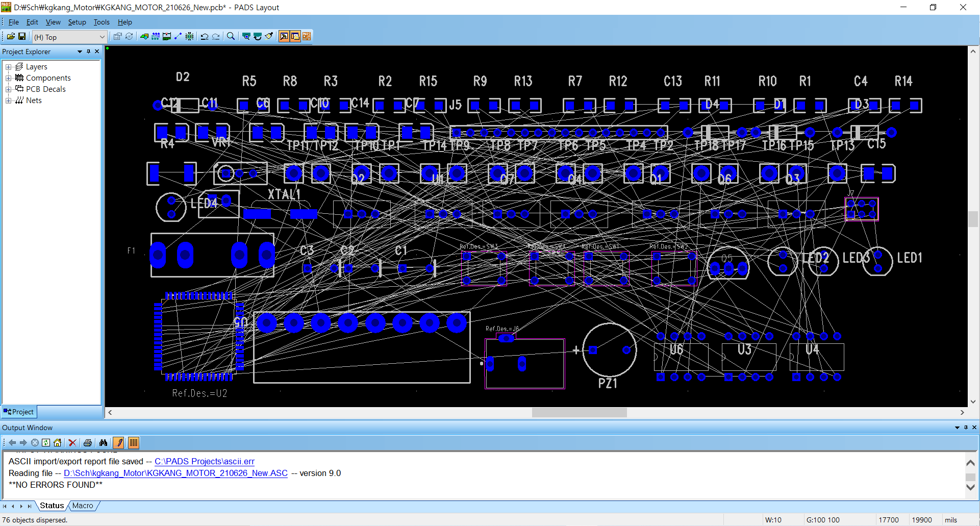Expand the PCB Decals tree node

[8, 89]
